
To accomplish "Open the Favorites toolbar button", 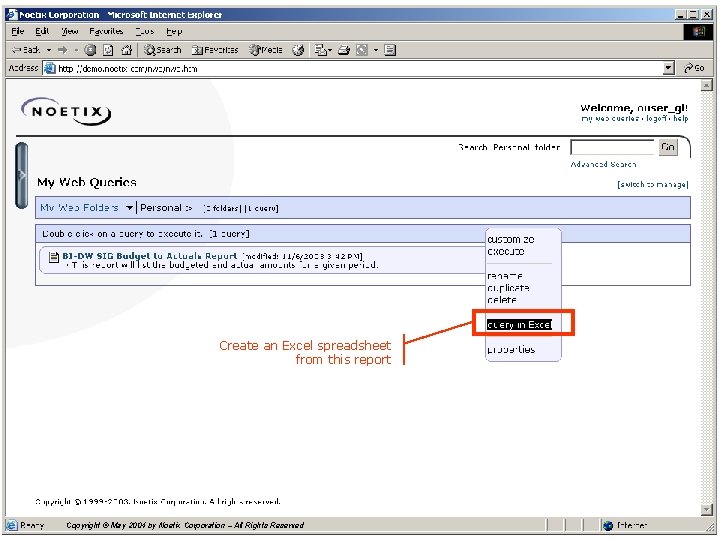I will [x=215, y=50].
